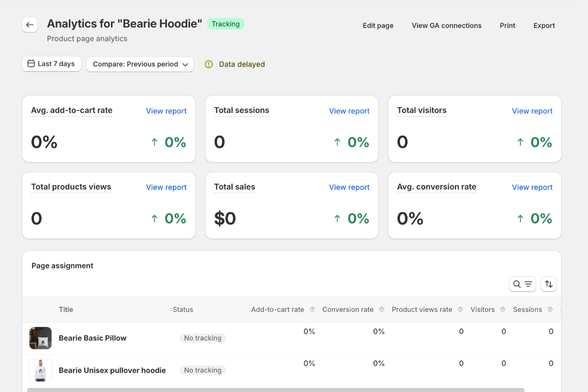Click info icon next to Add-to-cart rate column
This screenshot has width=588, height=392.
pyautogui.click(x=312, y=309)
